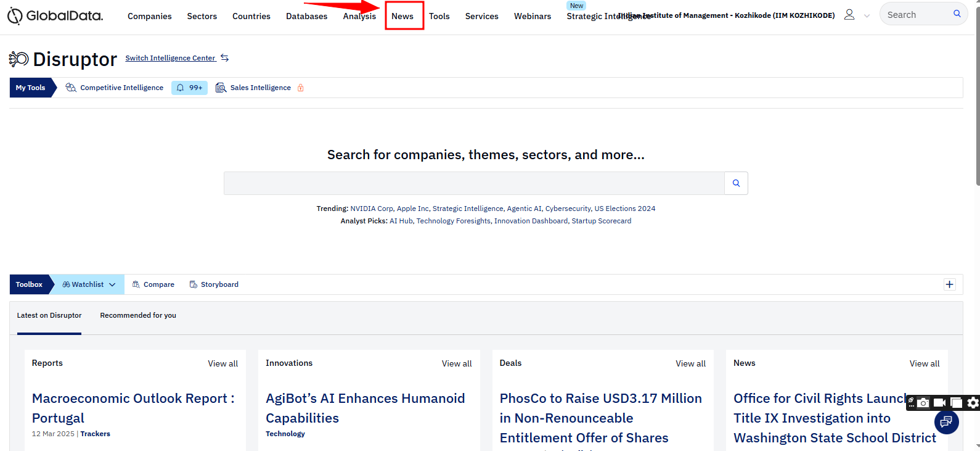Switch to the Recommended for you tab
The height and width of the screenshot is (451, 980).
tap(138, 315)
